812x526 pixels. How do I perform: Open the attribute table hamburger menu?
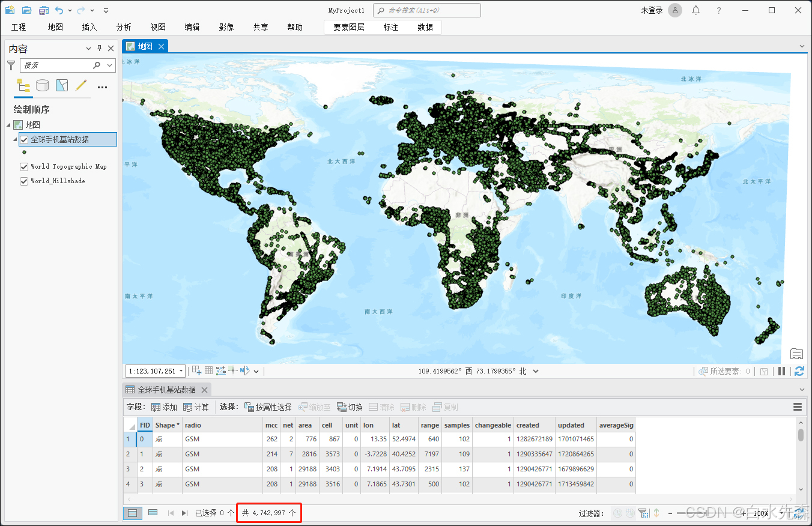[798, 407]
